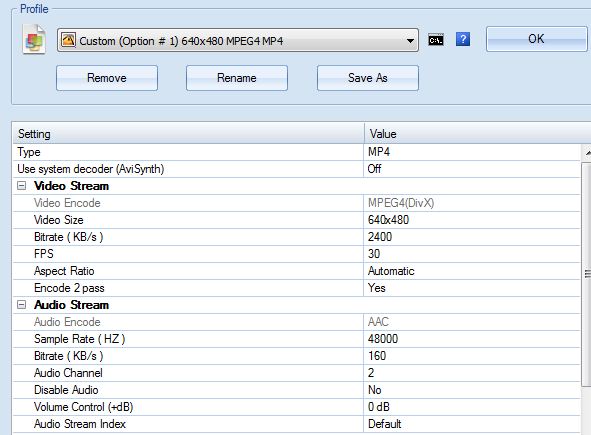Select the Video Size setting label
591x435 pixels.
coord(58,220)
